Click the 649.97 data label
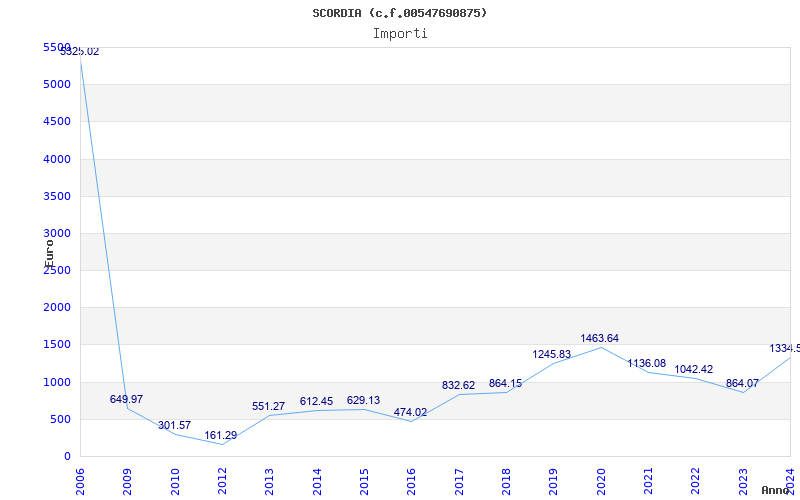This screenshot has width=800, height=500. coord(127,399)
